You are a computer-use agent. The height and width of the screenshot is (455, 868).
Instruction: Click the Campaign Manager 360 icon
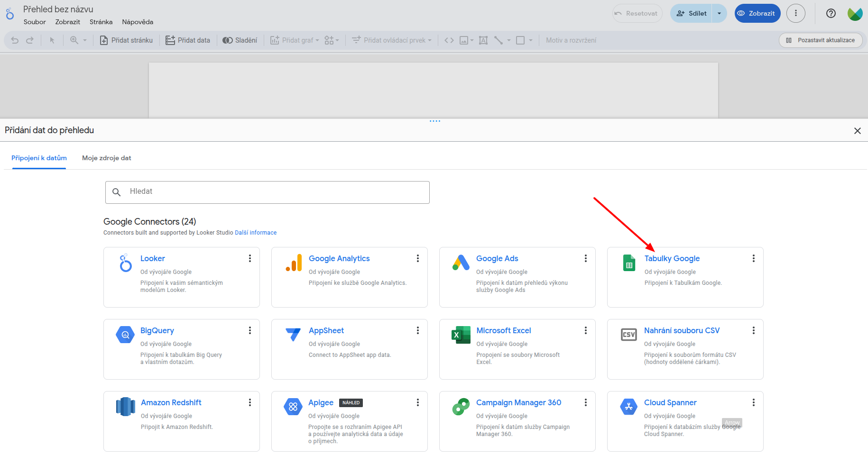[461, 407]
